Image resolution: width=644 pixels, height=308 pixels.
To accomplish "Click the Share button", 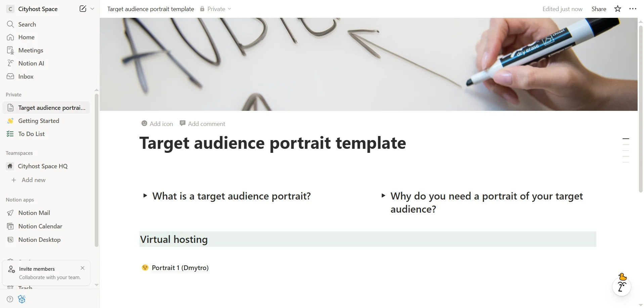I will (x=599, y=9).
